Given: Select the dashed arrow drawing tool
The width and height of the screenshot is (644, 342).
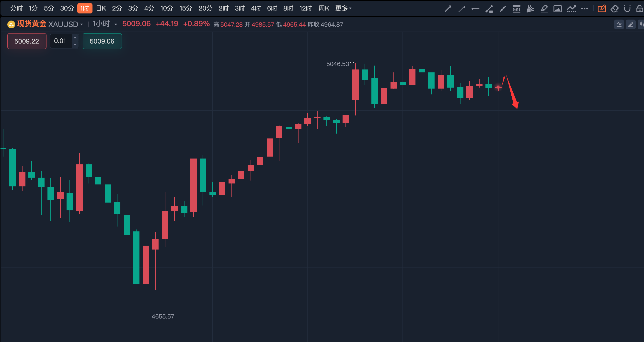Looking at the screenshot, I should (x=461, y=9).
